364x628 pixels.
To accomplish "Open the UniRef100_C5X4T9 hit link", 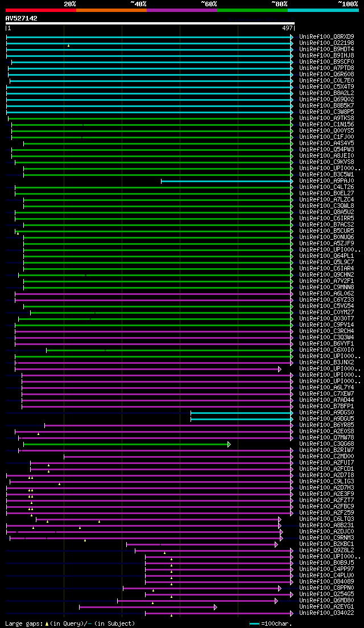I will click(x=326, y=87).
